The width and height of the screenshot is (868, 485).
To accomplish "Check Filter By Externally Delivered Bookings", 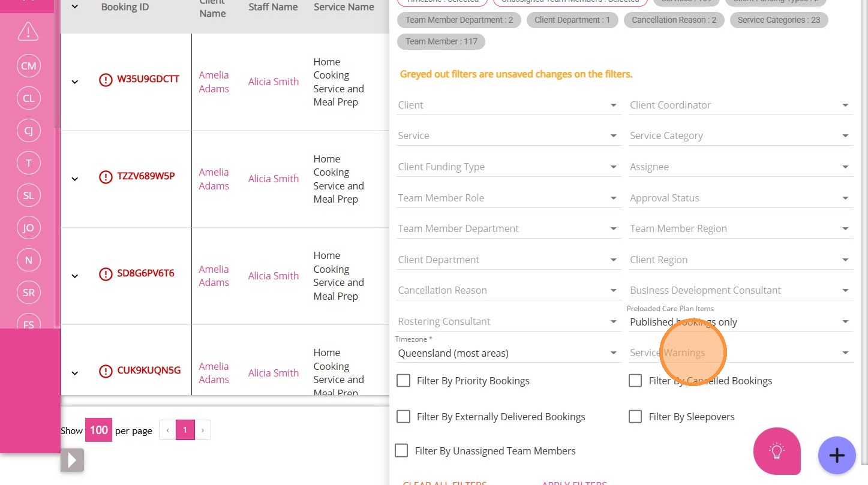I will pos(404,417).
